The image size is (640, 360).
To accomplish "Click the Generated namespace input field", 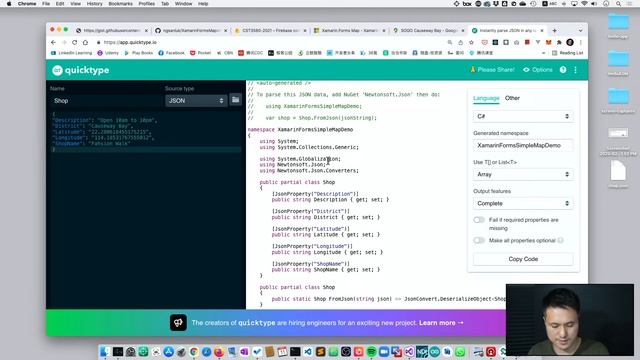I will click(x=523, y=145).
